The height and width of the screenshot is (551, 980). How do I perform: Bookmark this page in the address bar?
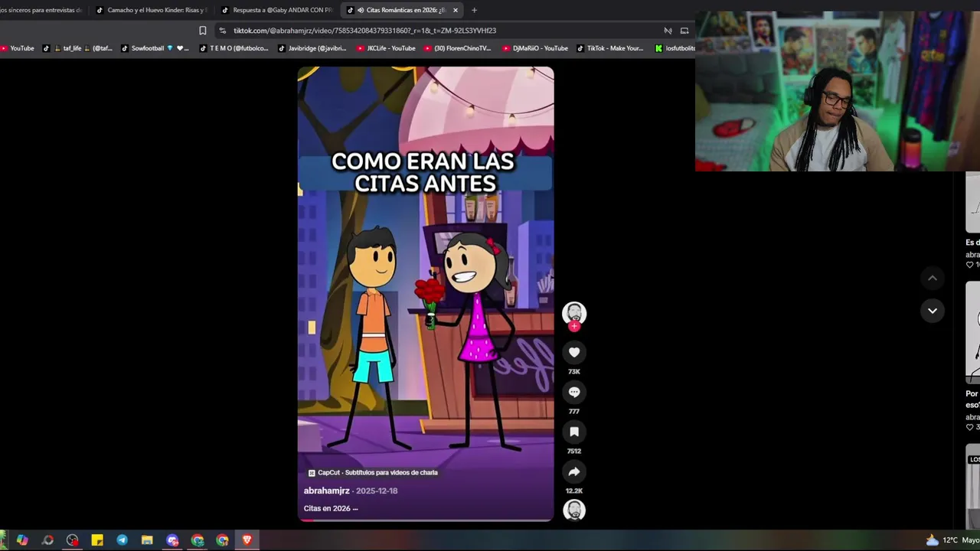(202, 31)
